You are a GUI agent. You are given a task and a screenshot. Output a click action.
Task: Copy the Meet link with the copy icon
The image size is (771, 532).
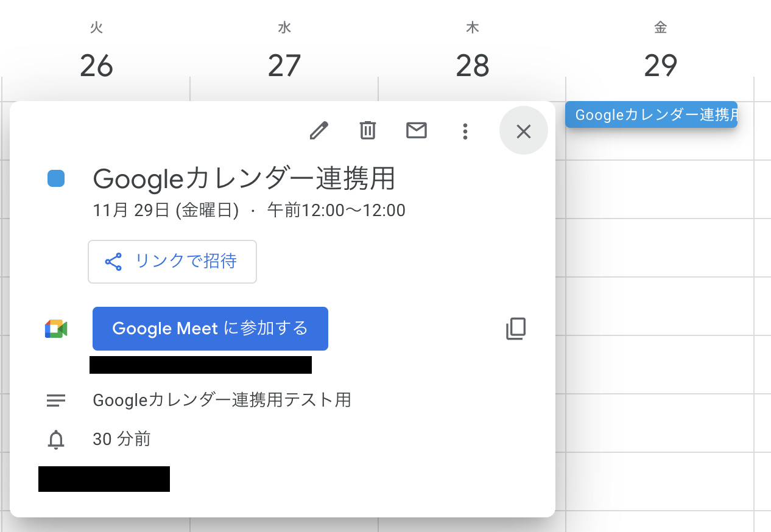[516, 329]
